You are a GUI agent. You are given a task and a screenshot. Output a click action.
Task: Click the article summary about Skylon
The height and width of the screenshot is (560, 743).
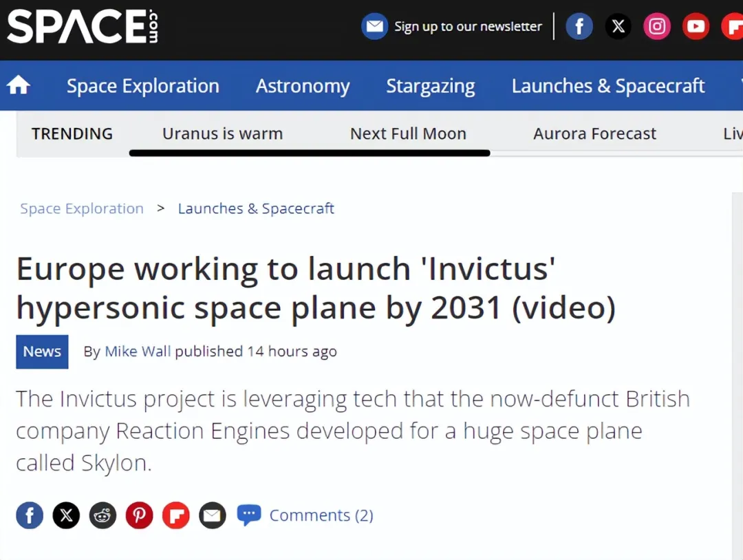pos(353,431)
